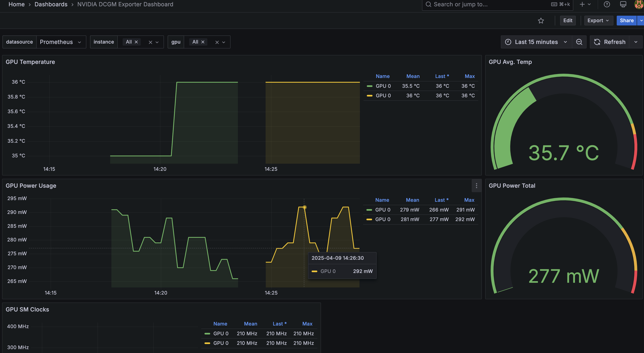Open the Export dropdown
This screenshot has width=644, height=353.
click(598, 21)
